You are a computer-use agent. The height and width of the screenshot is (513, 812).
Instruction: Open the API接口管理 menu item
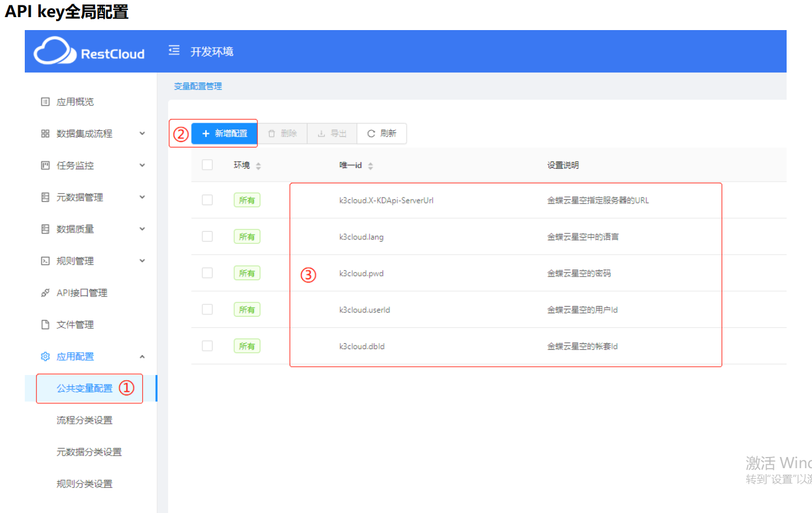[82, 293]
